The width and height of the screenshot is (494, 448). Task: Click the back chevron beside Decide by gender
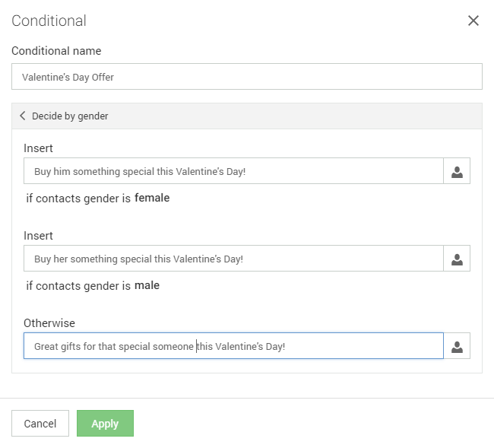click(x=23, y=116)
